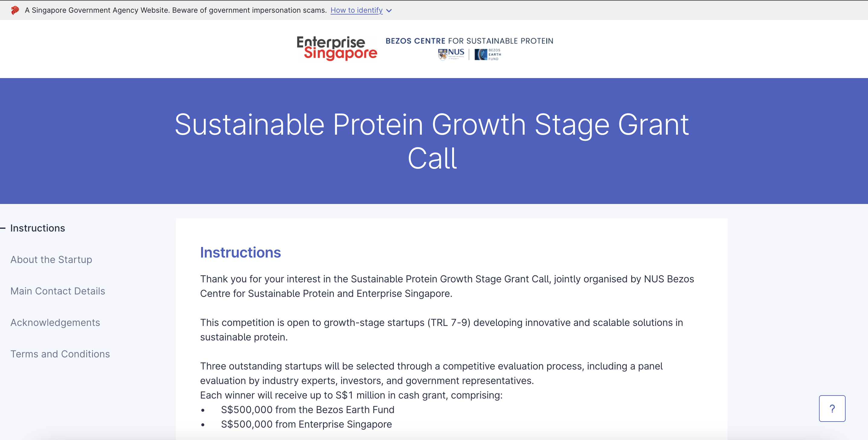Click the Bezos Centre for Sustainable Protein wordmark
This screenshot has width=868, height=440.
click(469, 41)
